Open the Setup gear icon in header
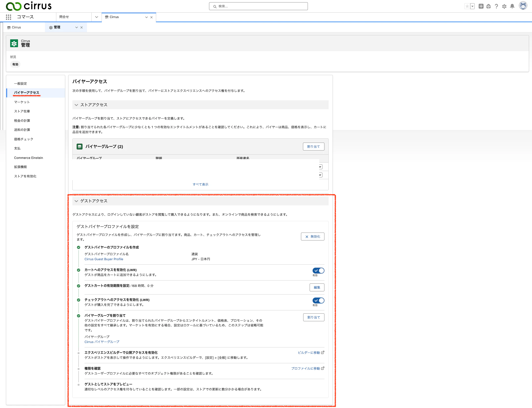Screen dimensions: 532x408 [504, 6]
